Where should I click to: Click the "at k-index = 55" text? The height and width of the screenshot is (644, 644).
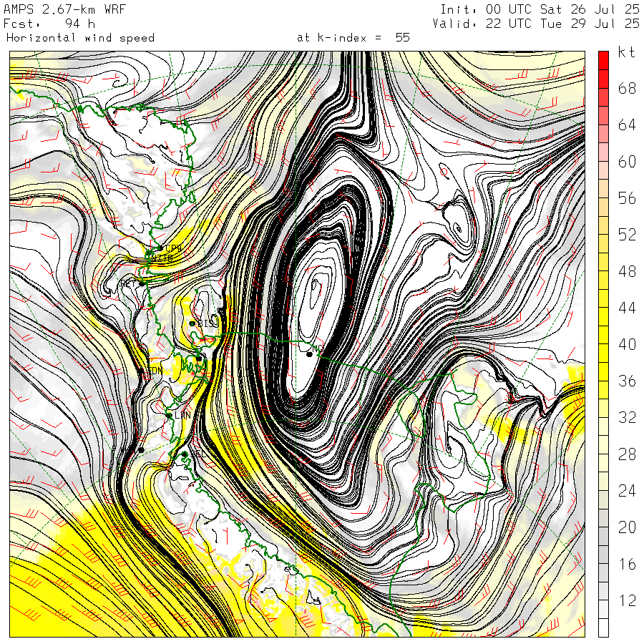(x=353, y=38)
